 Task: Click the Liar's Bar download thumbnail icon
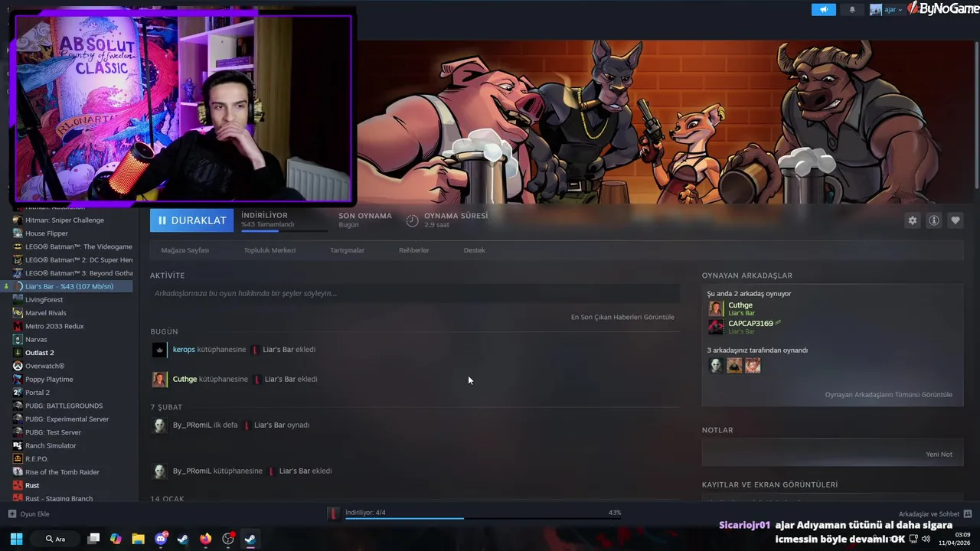(333, 514)
